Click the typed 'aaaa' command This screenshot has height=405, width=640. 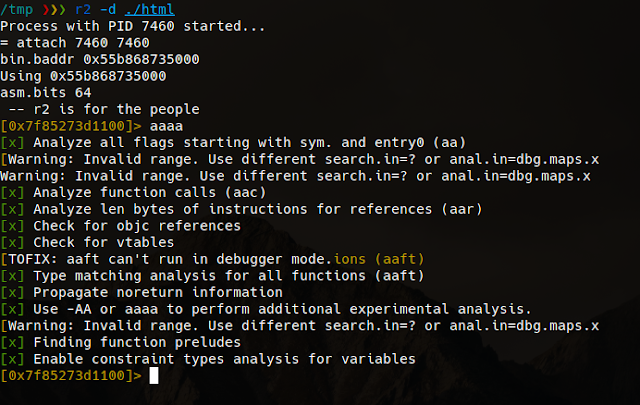[x=166, y=126]
